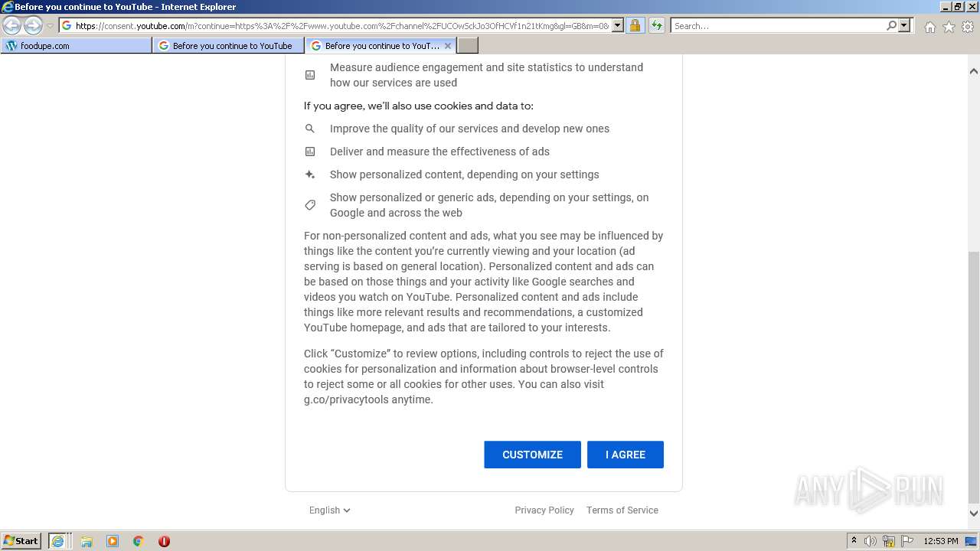Open the Tools gear icon
The image size is (980, 551).
coord(968,27)
